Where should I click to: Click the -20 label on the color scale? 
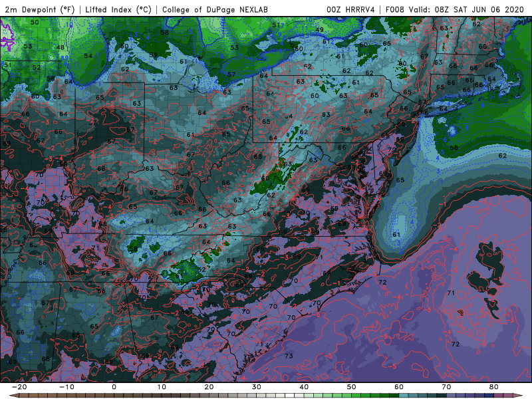point(19,387)
